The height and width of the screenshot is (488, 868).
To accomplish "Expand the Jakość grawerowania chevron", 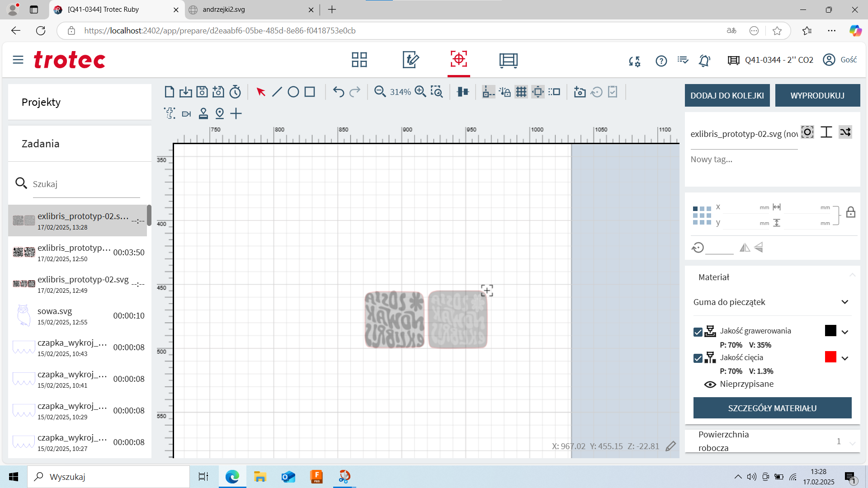I will pyautogui.click(x=845, y=332).
